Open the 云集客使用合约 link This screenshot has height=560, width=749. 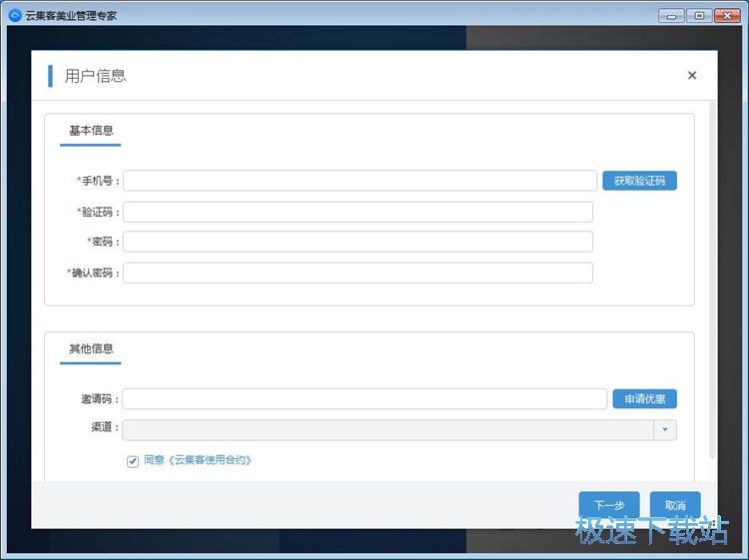[210, 460]
